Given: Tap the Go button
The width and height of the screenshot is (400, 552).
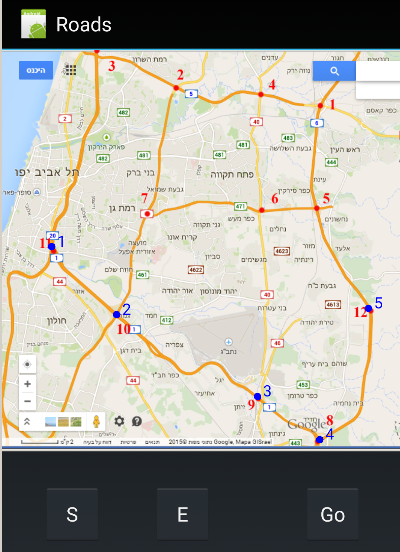Looking at the screenshot, I should tap(332, 514).
